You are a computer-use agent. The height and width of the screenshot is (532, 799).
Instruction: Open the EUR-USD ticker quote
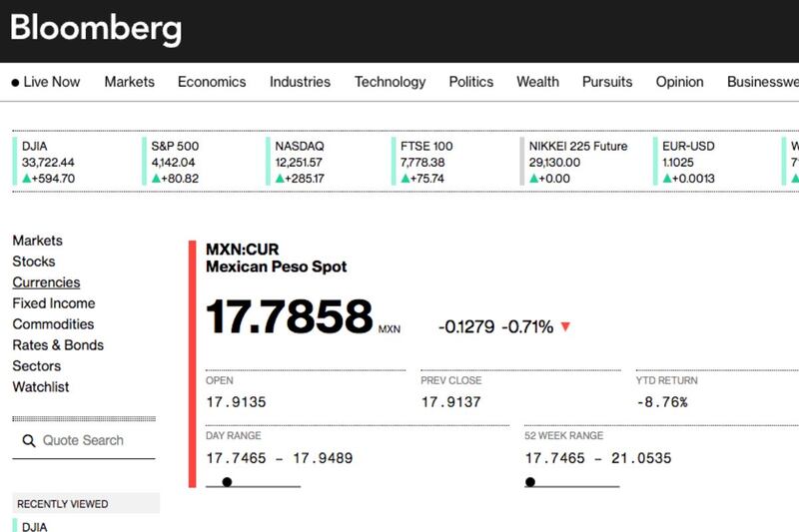[x=688, y=162]
